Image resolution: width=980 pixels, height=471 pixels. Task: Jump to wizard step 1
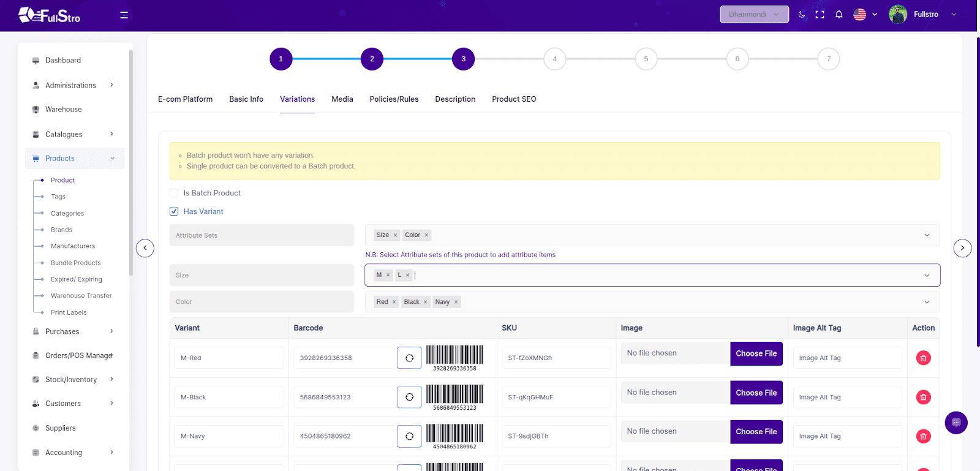click(281, 59)
